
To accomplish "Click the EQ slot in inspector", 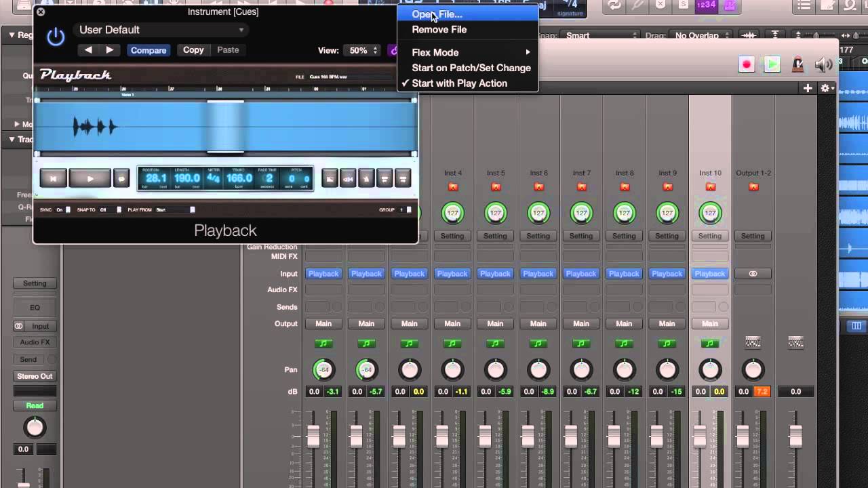I will (35, 308).
